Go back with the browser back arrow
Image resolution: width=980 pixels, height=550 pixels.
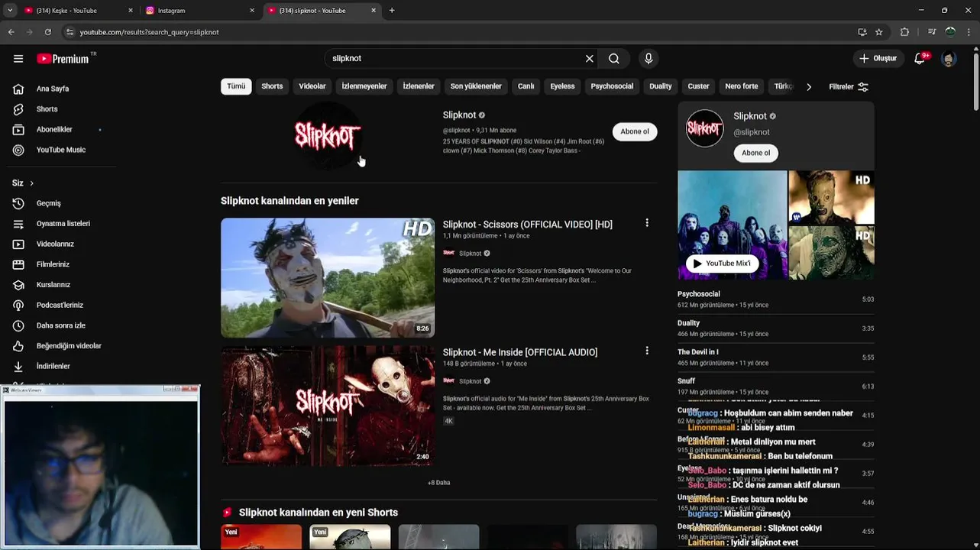(x=11, y=32)
